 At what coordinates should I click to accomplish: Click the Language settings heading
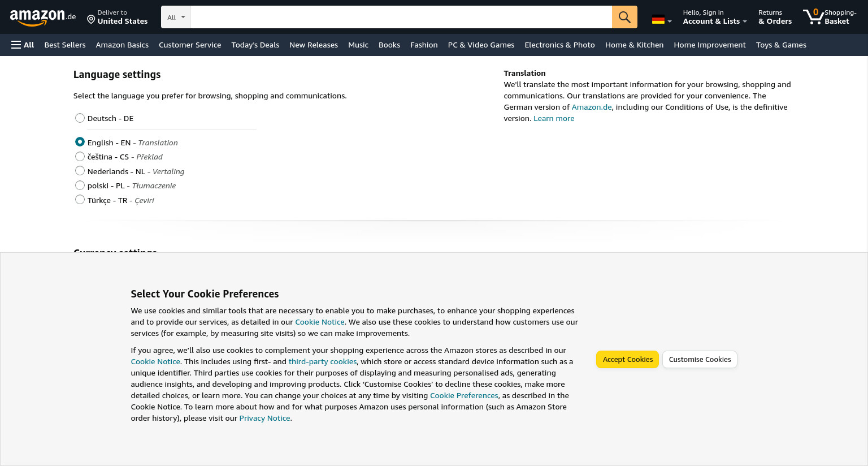(x=117, y=75)
